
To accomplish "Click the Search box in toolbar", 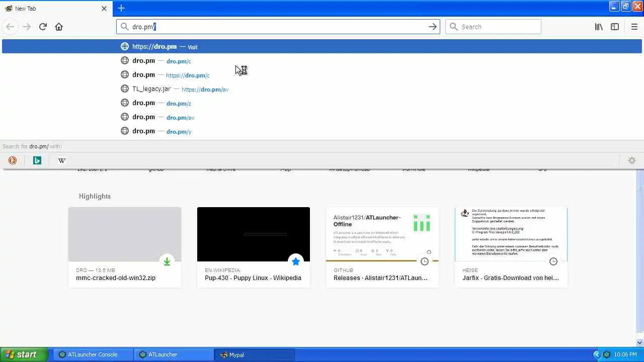I will 493,27.
